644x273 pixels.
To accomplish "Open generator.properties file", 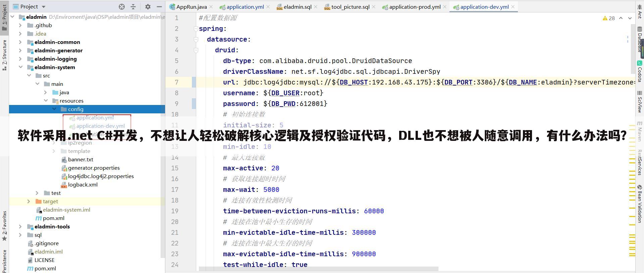I will click(94, 168).
